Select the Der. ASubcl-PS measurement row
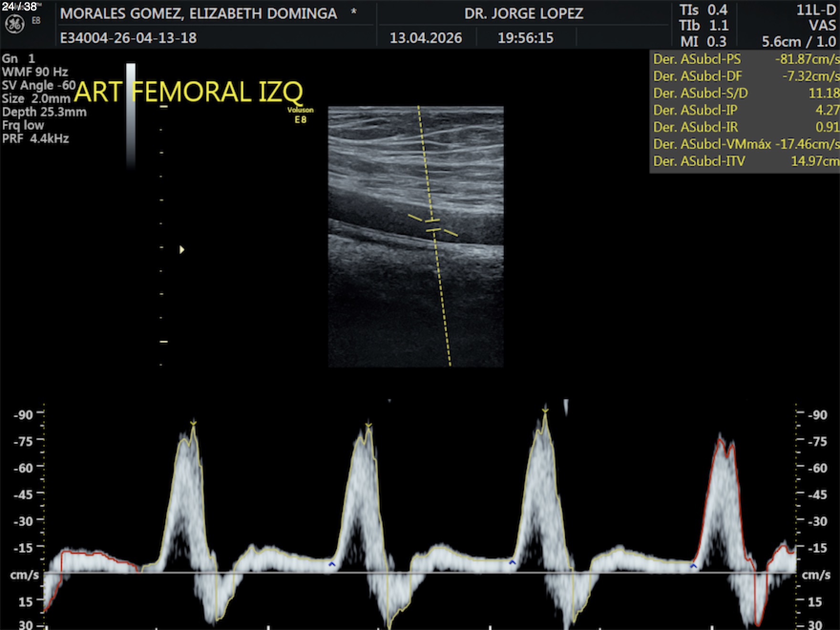Image resolution: width=840 pixels, height=630 pixels. point(745,59)
